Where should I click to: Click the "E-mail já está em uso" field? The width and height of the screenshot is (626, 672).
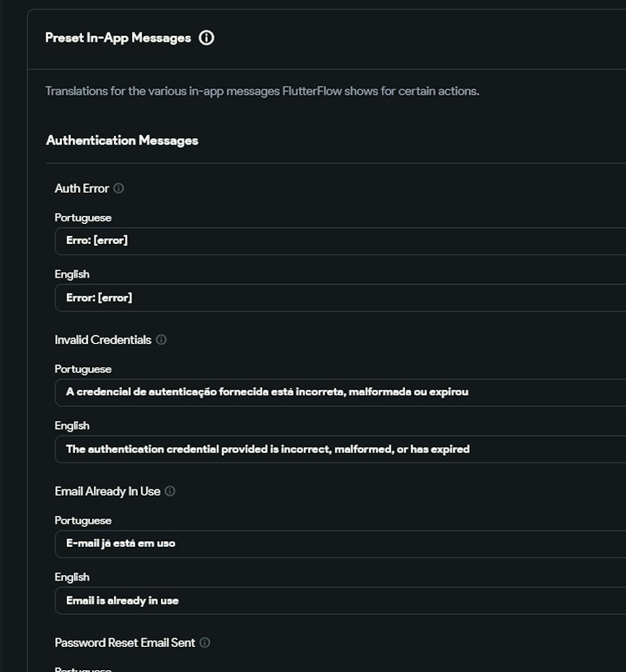tap(338, 544)
